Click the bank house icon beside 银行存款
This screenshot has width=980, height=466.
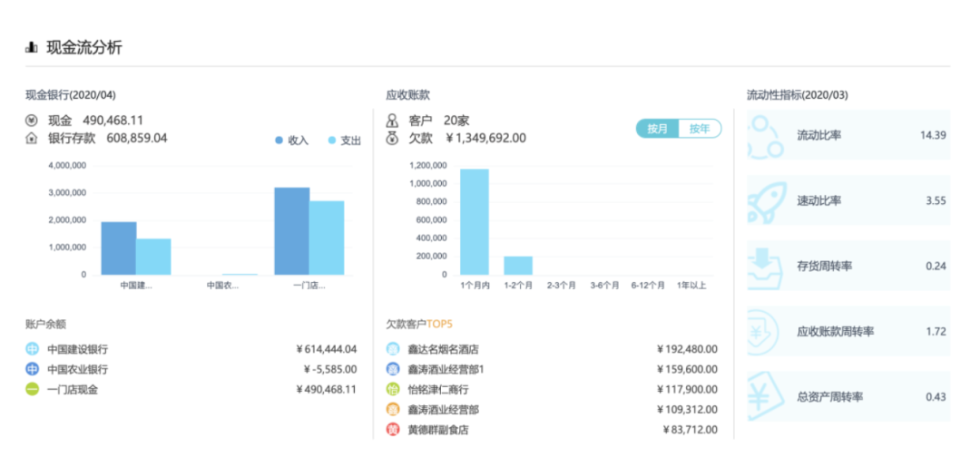click(32, 139)
